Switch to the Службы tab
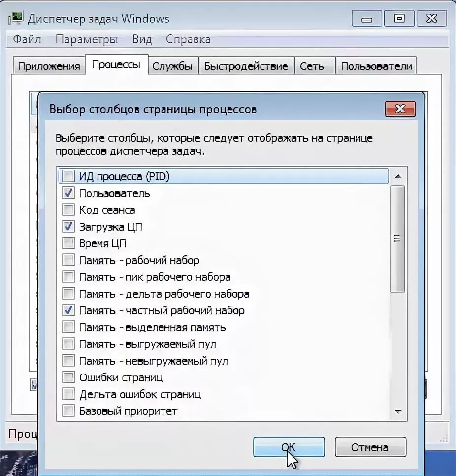The image size is (456, 476). point(172,66)
